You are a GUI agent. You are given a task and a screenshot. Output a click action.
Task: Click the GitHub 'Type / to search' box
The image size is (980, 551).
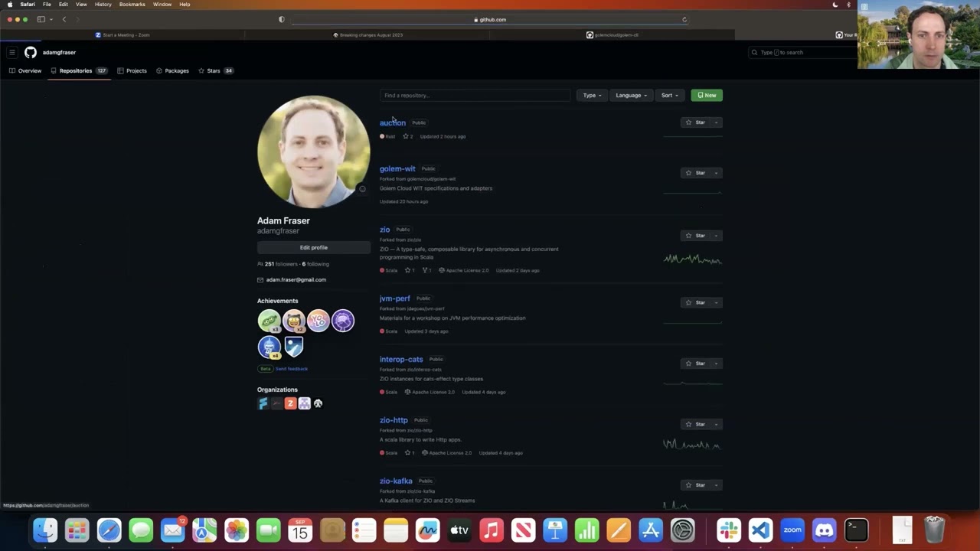802,52
